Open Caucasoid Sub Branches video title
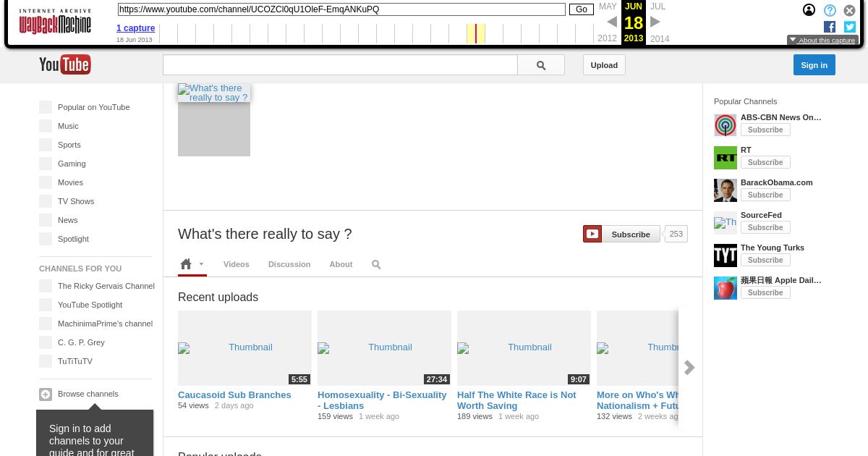 click(234, 395)
